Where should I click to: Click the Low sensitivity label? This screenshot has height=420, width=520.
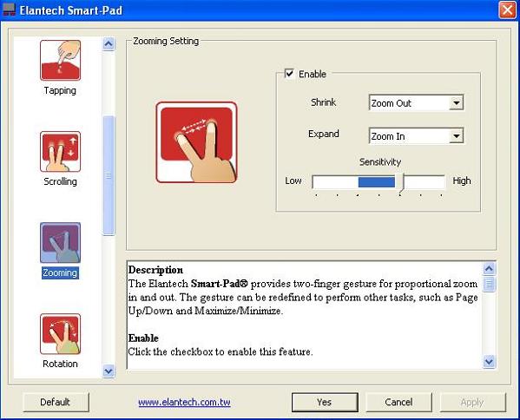(293, 180)
